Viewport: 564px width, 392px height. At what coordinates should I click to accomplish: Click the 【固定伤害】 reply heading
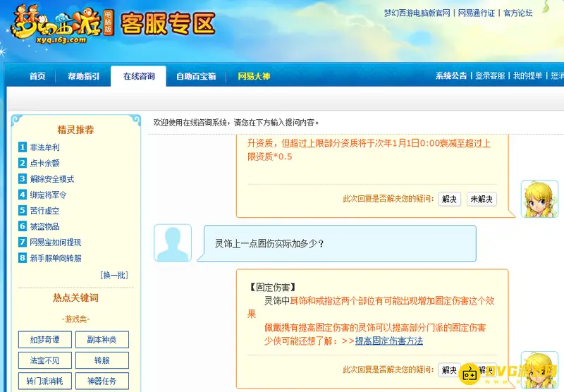coord(273,288)
